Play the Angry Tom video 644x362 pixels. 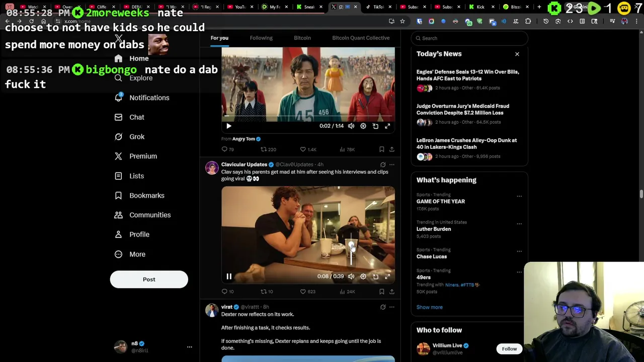coord(228,126)
